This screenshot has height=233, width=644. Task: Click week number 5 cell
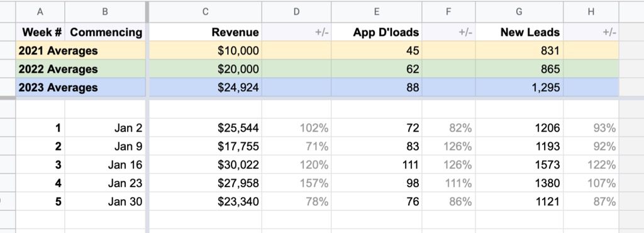point(40,202)
